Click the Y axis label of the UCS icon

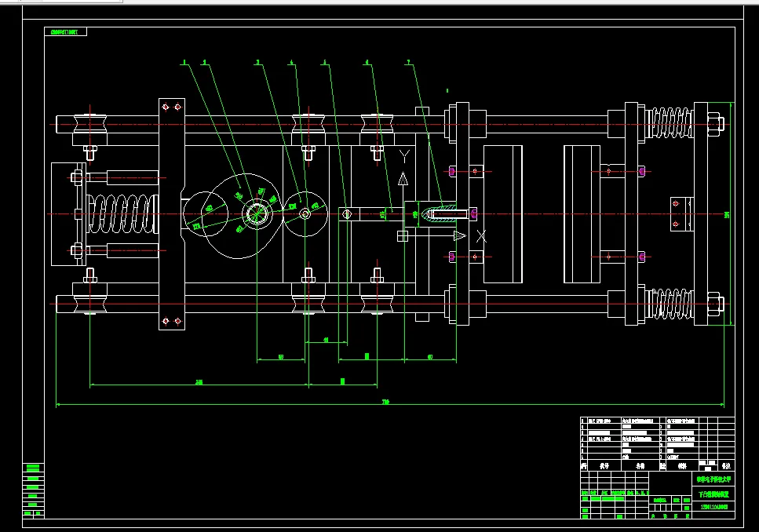point(405,155)
